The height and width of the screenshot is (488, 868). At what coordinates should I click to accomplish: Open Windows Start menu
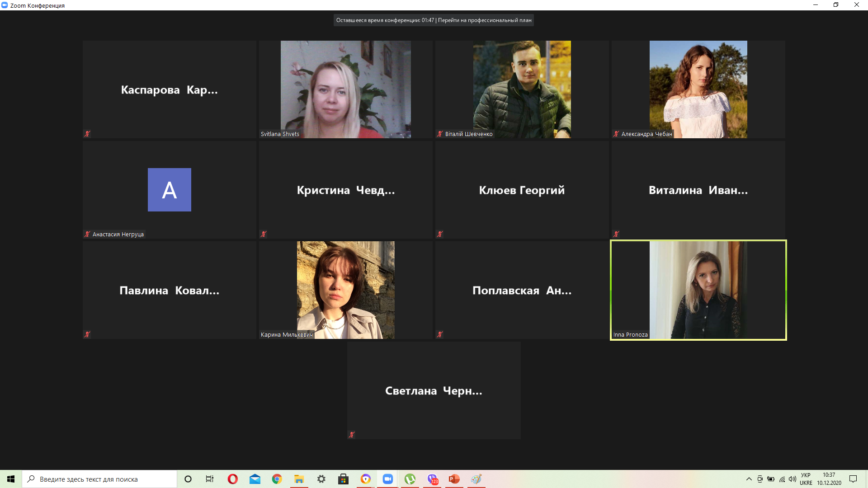(x=11, y=479)
